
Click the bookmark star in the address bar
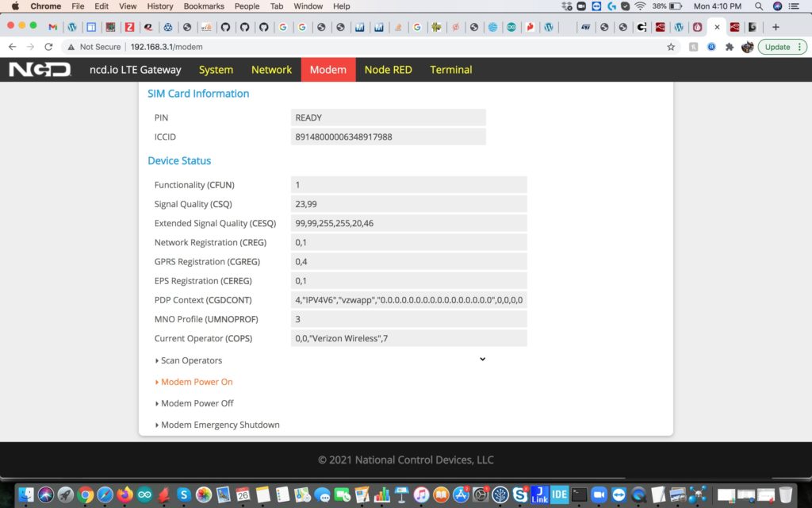[x=671, y=47]
